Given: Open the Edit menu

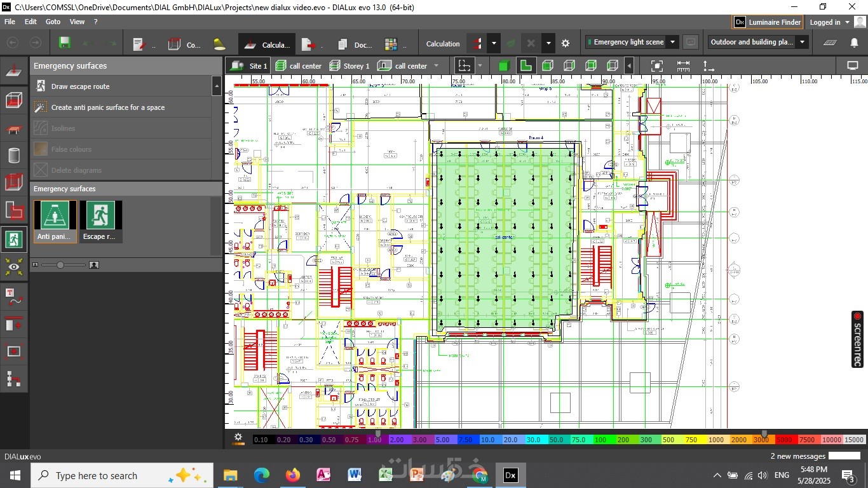Looking at the screenshot, I should [31, 22].
